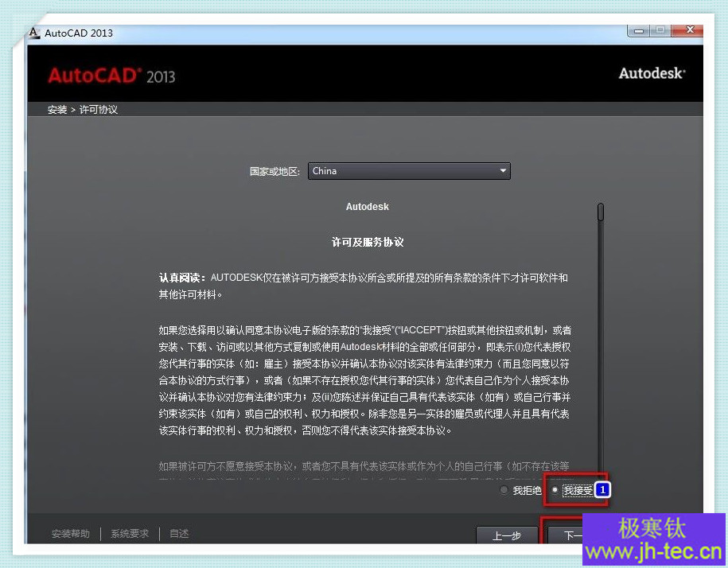Open the 系统要求 link

click(130, 534)
